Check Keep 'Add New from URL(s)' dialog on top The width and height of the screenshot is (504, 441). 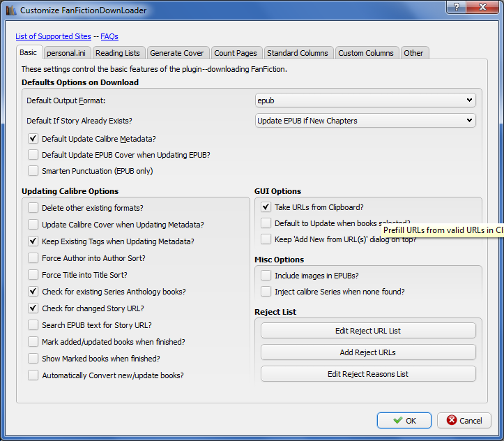coord(266,239)
